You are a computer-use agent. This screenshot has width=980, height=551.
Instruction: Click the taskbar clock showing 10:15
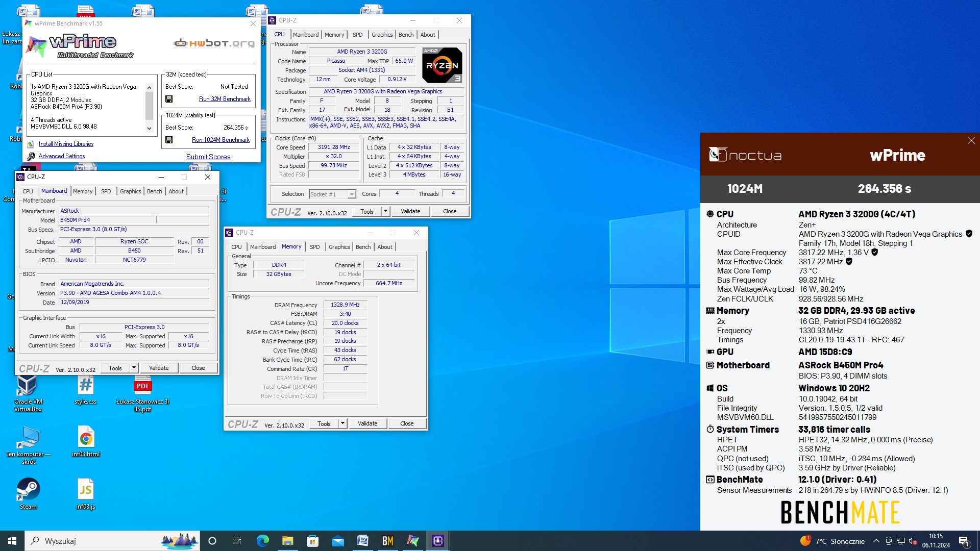936,541
